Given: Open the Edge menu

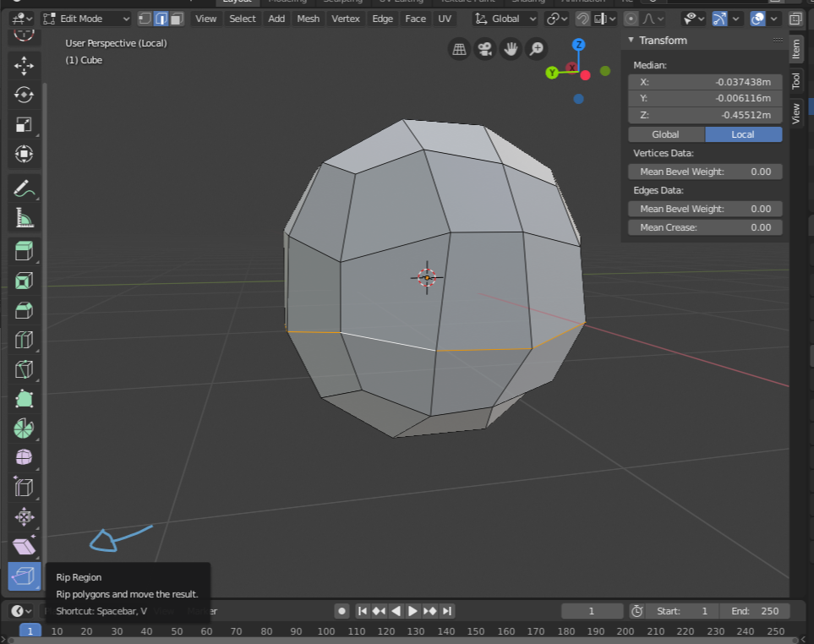Looking at the screenshot, I should tap(383, 19).
